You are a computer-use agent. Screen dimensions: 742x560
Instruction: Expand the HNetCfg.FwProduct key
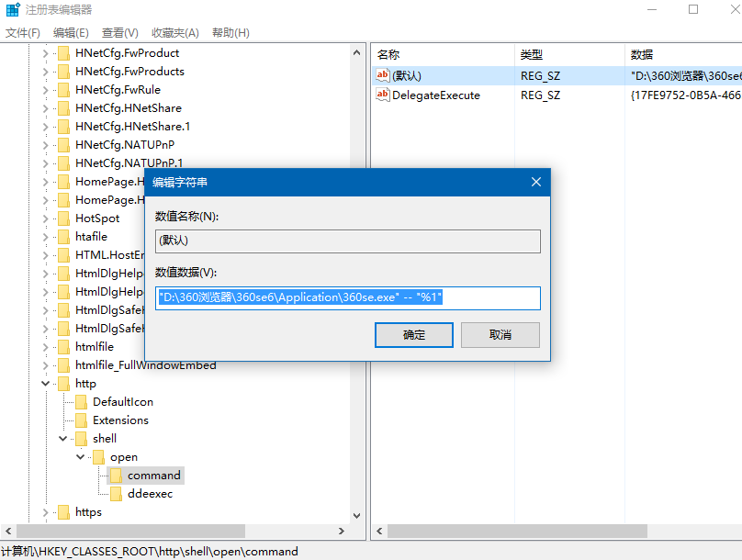pyautogui.click(x=45, y=53)
